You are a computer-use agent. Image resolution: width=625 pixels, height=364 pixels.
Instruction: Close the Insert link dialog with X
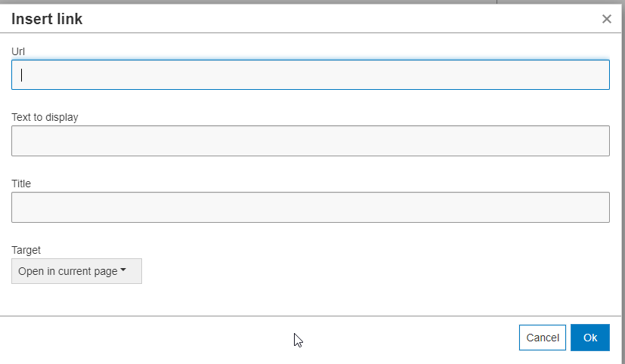pyautogui.click(x=606, y=20)
